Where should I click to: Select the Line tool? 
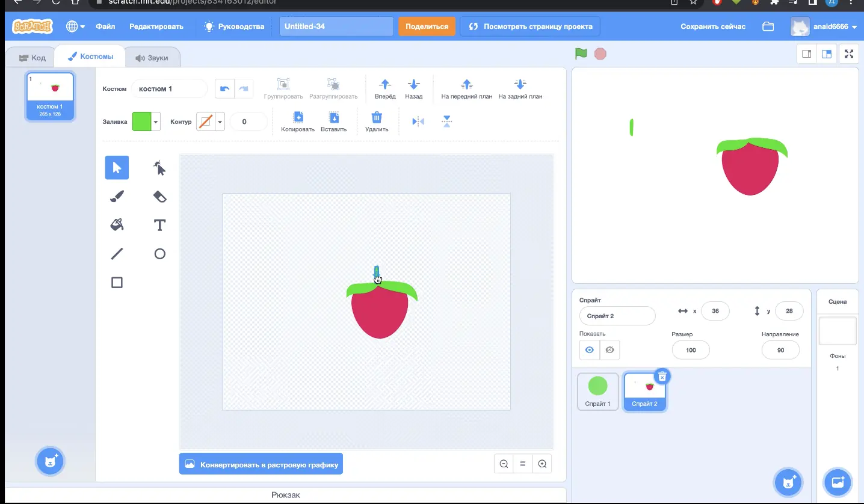[117, 254]
